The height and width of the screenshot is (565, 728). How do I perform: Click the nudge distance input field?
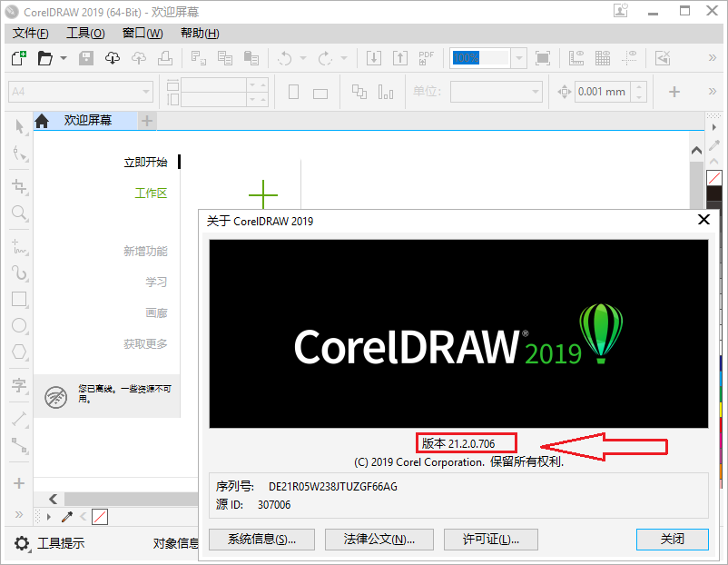pyautogui.click(x=602, y=92)
